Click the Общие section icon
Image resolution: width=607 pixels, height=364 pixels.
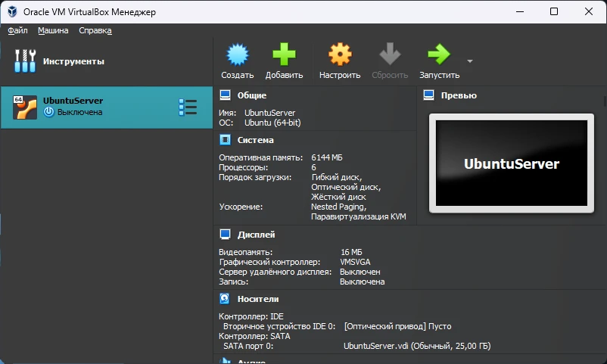coord(225,95)
